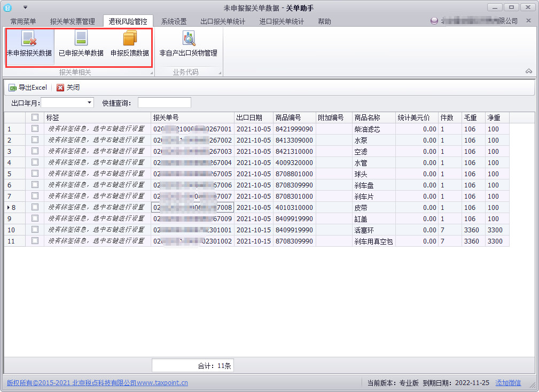Open 已申报关单数据 ribbon icon

pyautogui.click(x=81, y=43)
